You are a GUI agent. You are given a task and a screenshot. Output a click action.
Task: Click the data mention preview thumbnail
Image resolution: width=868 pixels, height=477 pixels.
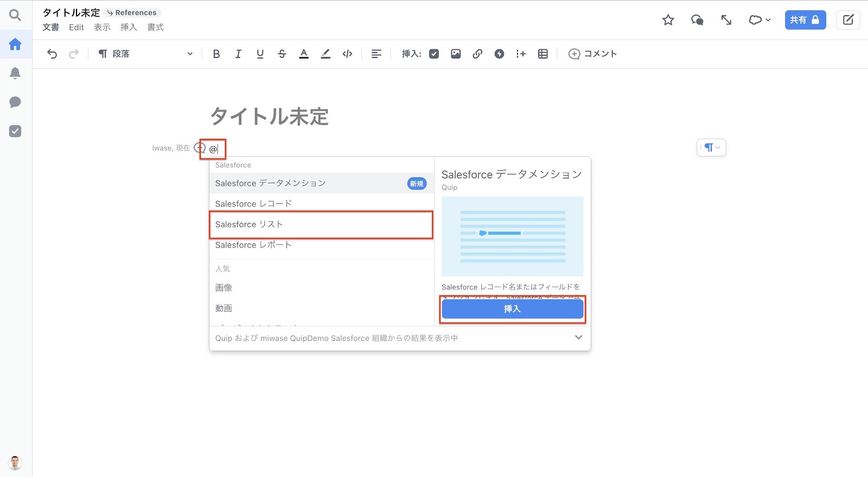(x=512, y=236)
